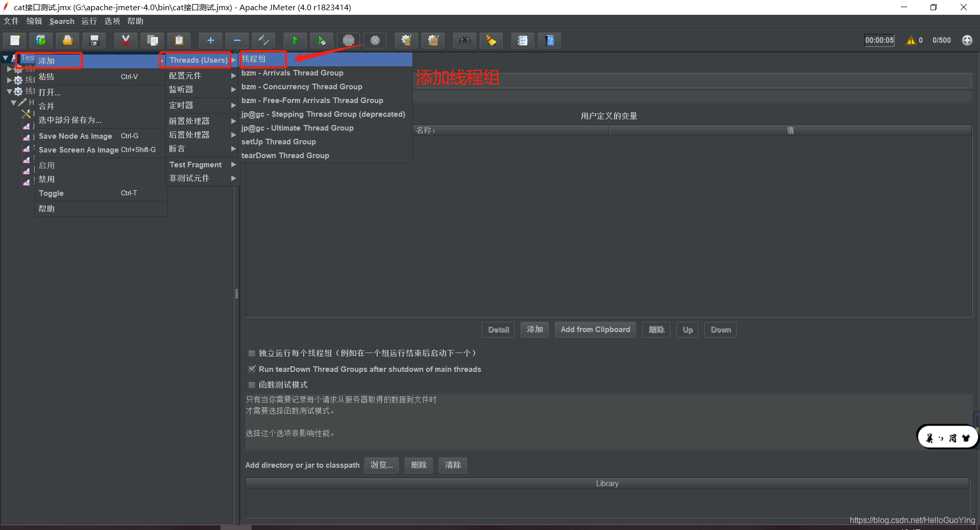Click the Cut scissors toolbar icon
The image size is (980, 530).
click(126, 40)
